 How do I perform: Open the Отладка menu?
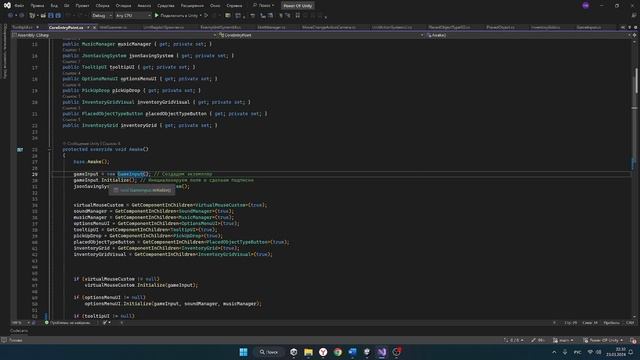(x=123, y=6)
